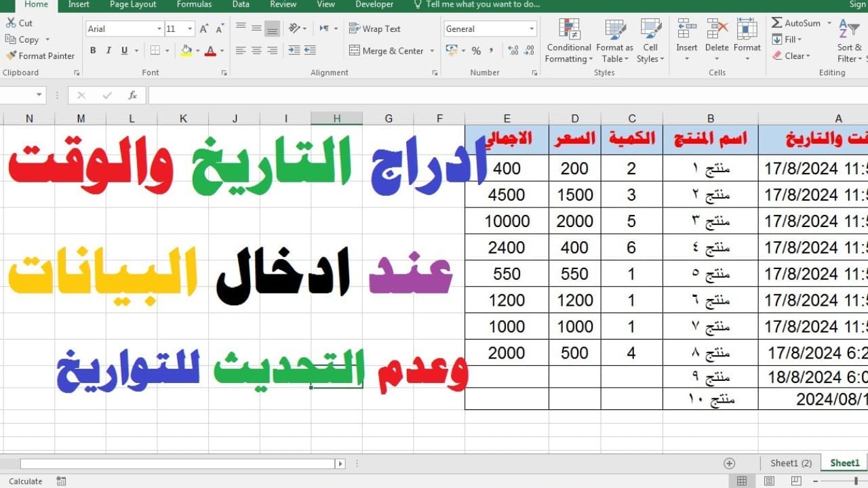
Task: Click AutoSum
Action: [796, 23]
